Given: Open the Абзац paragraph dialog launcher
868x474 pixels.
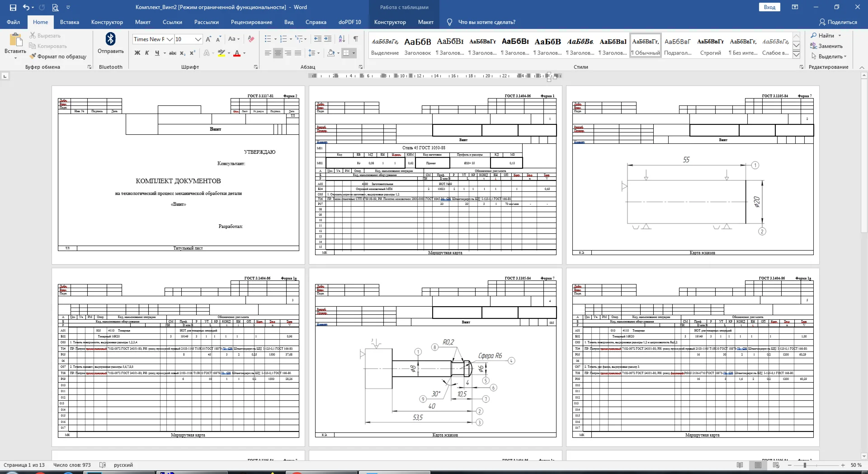Looking at the screenshot, I should [361, 67].
